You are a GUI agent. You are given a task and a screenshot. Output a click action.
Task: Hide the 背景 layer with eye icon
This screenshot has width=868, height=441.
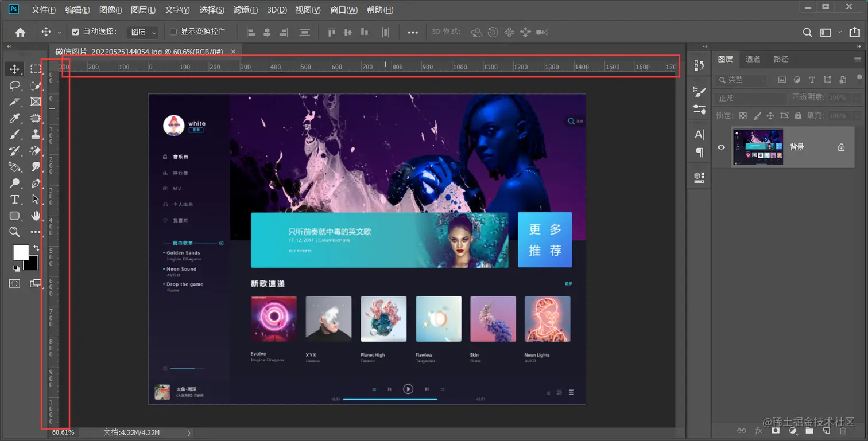[x=722, y=147]
